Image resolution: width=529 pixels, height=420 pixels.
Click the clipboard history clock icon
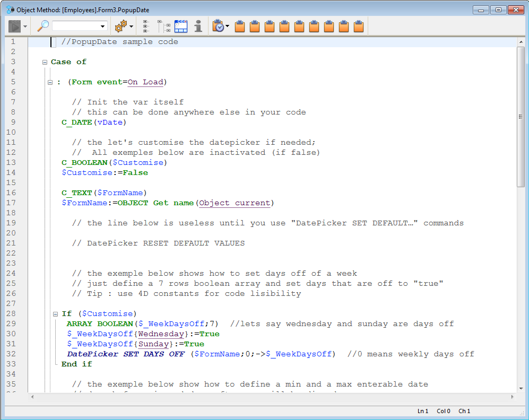(218, 26)
